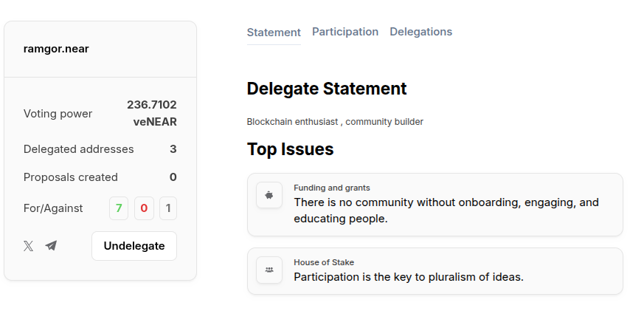Click the Delegate Statement heading

(327, 89)
